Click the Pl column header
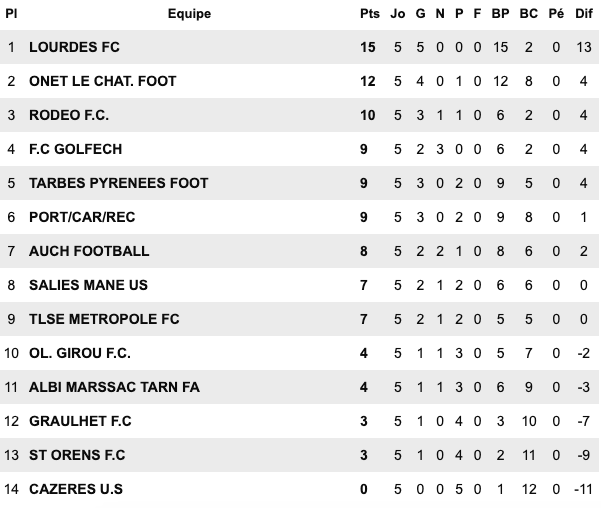Screen dimensions: 601x508 click(11, 14)
